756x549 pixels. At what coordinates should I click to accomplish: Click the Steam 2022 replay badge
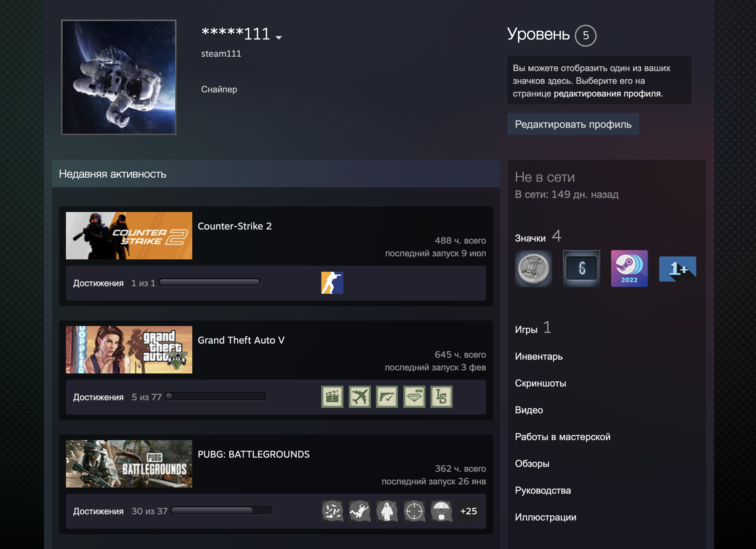(x=630, y=269)
